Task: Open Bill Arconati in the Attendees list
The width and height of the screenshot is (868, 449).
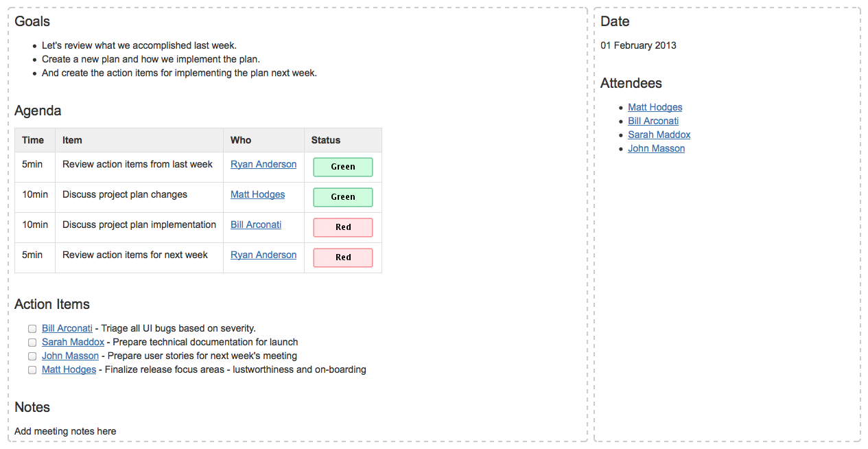Action: (653, 122)
